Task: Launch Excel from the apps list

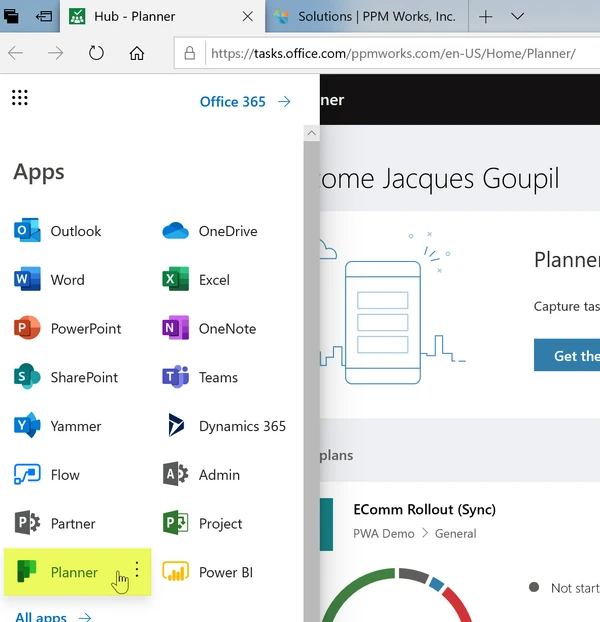Action: (196, 280)
